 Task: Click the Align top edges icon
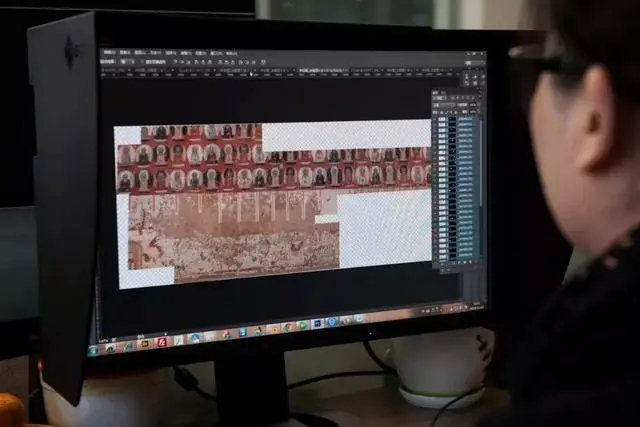(x=176, y=62)
